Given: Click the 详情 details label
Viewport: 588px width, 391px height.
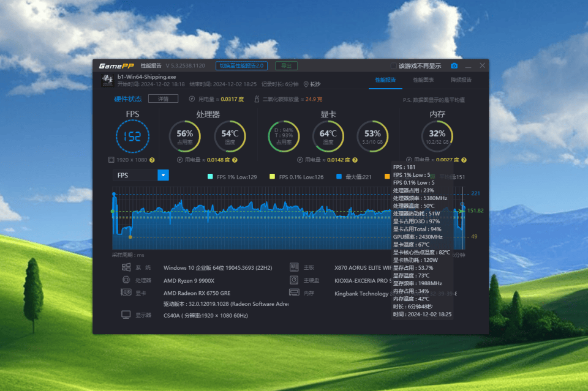Looking at the screenshot, I should (x=162, y=99).
